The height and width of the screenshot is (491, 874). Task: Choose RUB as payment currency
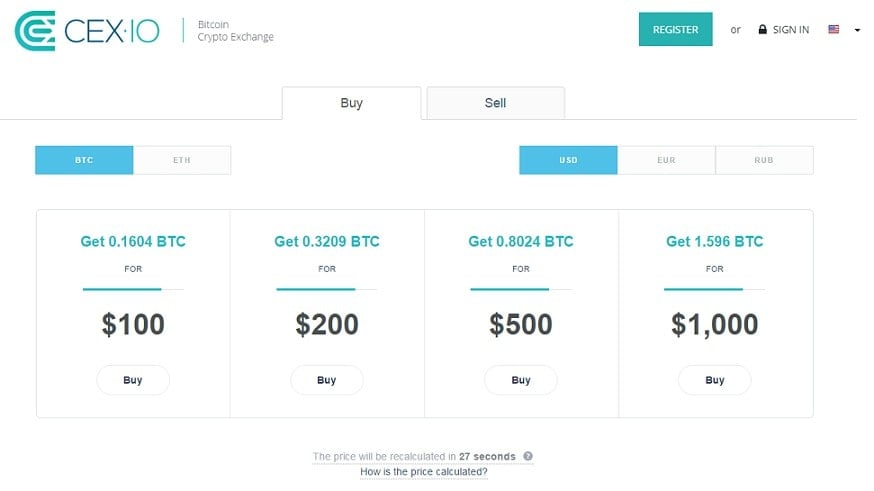coord(764,160)
